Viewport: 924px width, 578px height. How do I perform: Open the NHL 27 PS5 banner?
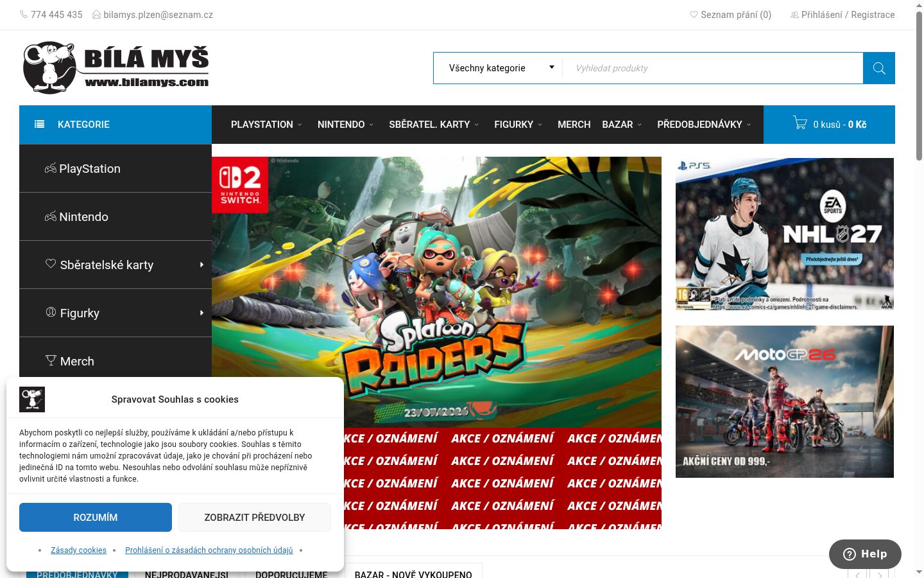785,234
